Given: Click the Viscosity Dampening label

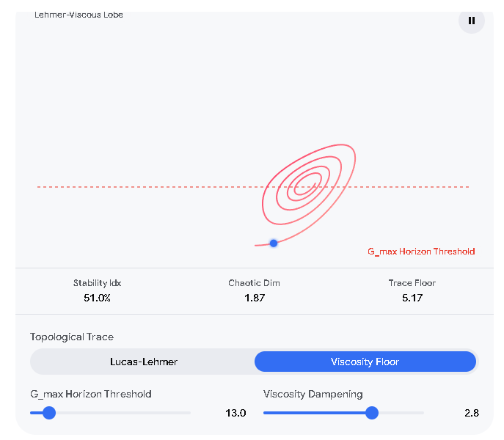Looking at the screenshot, I should pyautogui.click(x=313, y=394).
